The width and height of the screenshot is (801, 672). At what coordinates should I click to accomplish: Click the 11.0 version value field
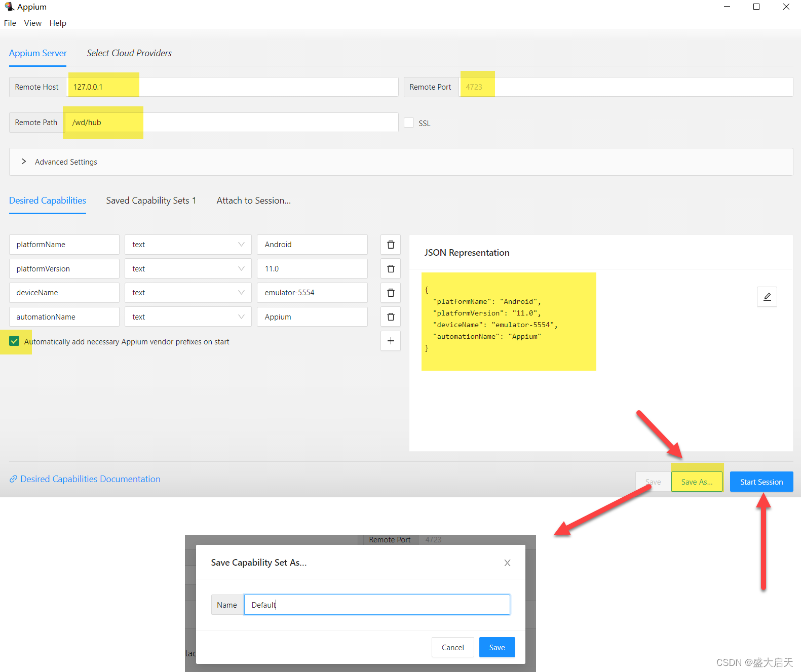312,269
